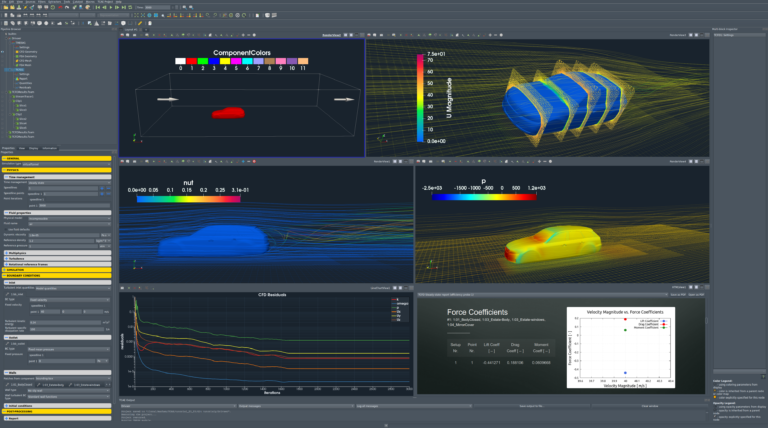This screenshot has width=768, height=428.
Task: Open the Fluid name dropdown
Action: point(70,224)
